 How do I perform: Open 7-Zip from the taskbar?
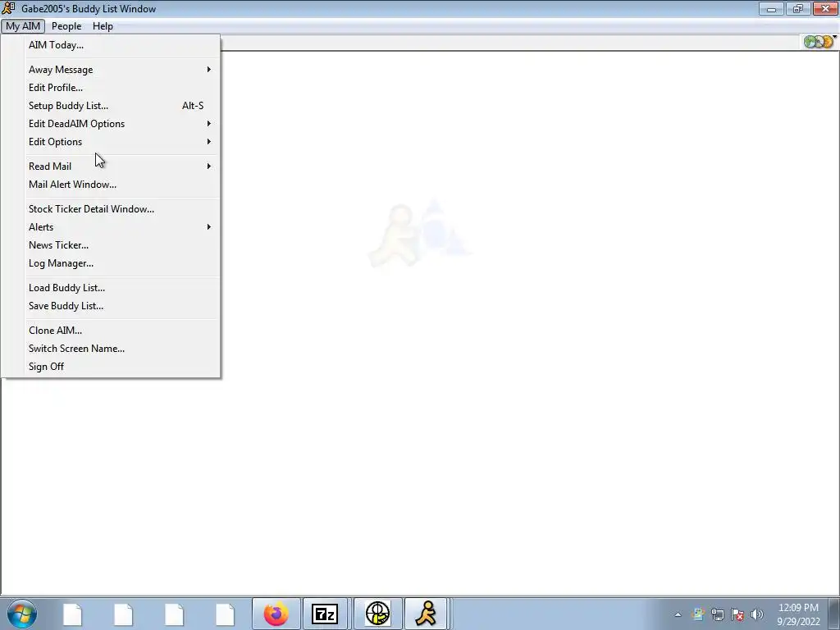click(325, 614)
